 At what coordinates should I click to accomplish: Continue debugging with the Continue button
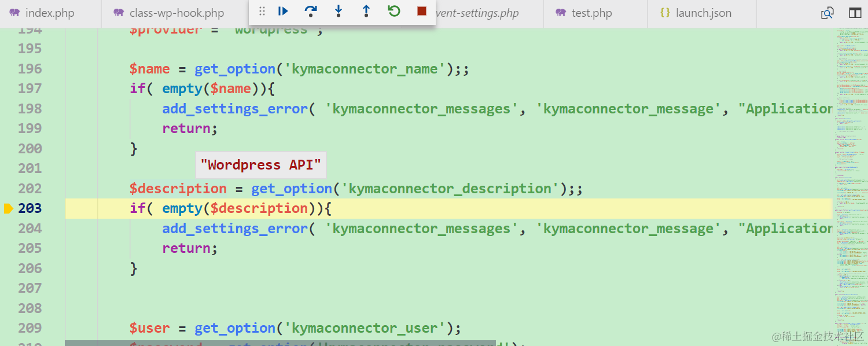[283, 11]
